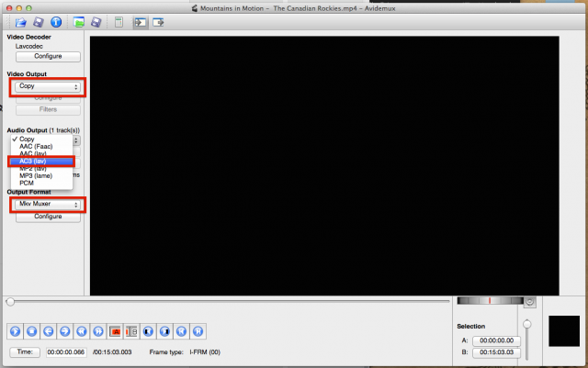Start playback with the Play button
The image size is (588, 368).
tap(15, 331)
